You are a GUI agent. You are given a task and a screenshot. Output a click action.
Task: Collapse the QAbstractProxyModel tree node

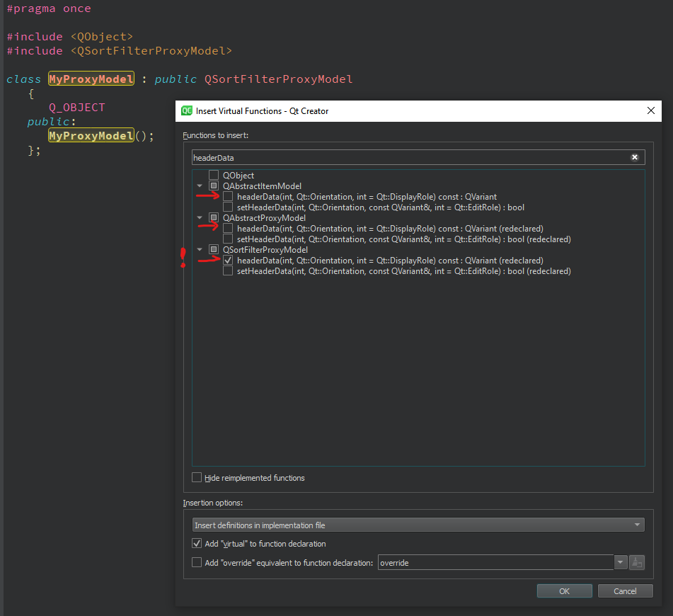coord(200,218)
